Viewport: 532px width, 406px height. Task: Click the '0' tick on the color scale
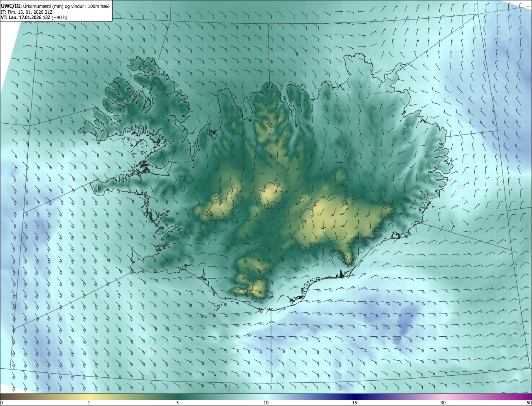(x=2, y=403)
